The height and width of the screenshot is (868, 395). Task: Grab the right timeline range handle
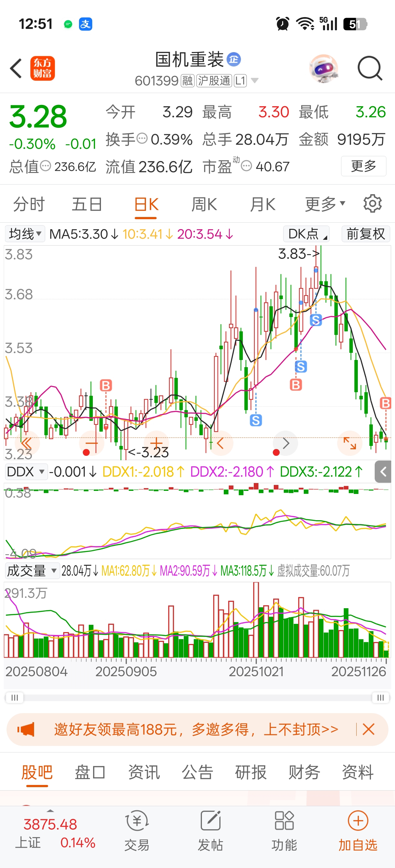pos(381,698)
